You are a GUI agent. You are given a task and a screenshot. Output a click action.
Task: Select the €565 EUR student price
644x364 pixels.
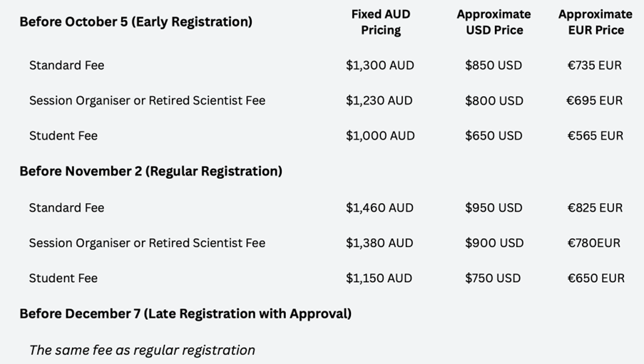point(595,135)
